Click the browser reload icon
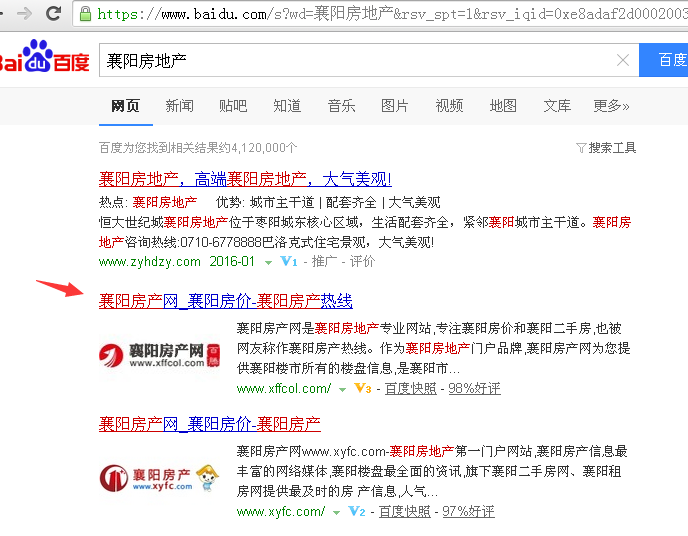This screenshot has height=536, width=688. [x=53, y=13]
